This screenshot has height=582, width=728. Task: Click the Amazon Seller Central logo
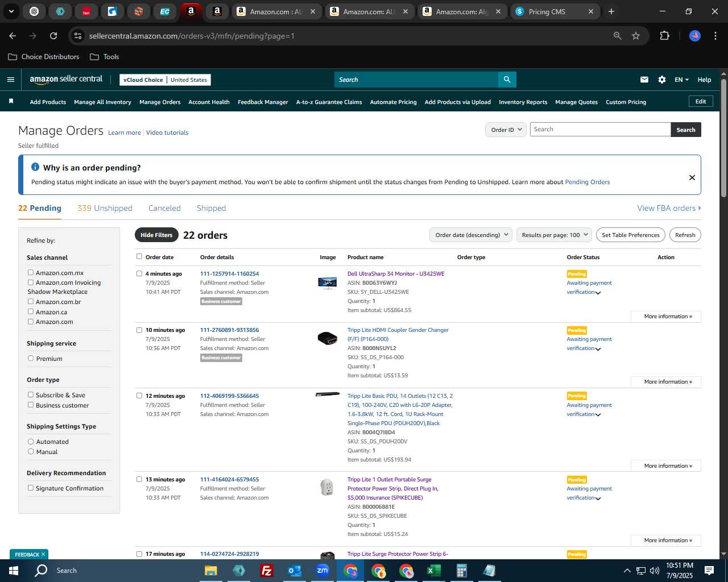click(x=66, y=80)
